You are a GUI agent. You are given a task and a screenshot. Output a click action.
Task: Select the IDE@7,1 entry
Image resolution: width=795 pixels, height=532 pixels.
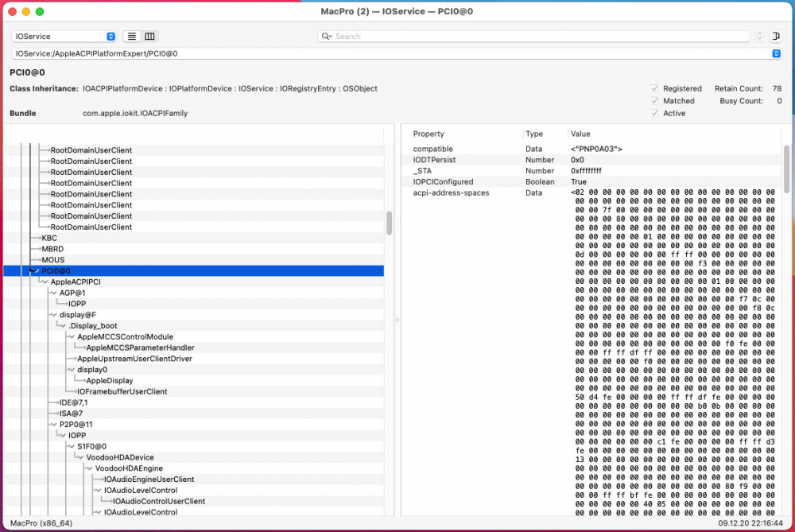pyautogui.click(x=73, y=402)
